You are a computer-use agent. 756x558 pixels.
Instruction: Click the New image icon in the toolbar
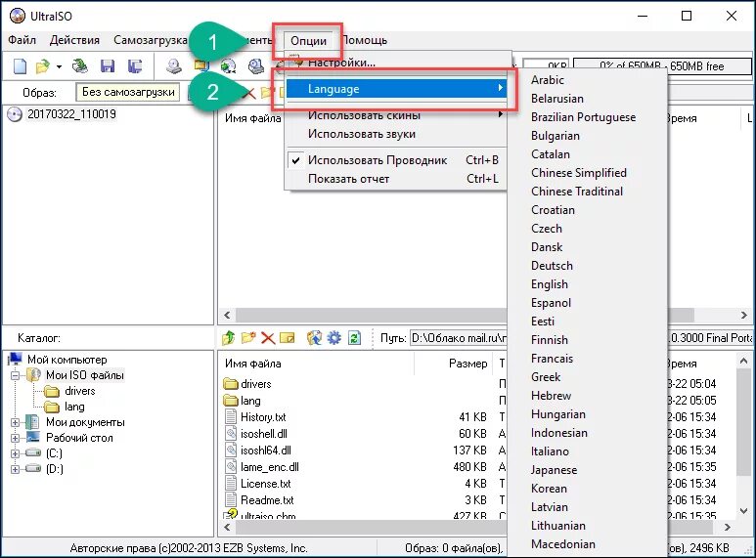20,66
